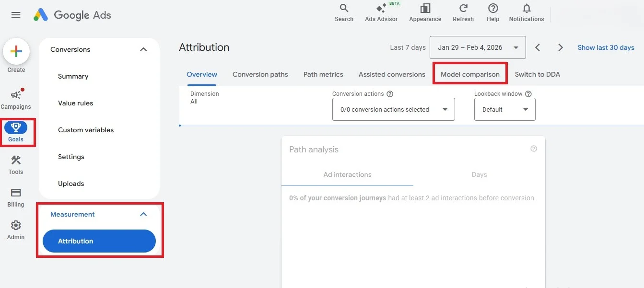
Task: Collapse the Measurement section
Action: [143, 214]
